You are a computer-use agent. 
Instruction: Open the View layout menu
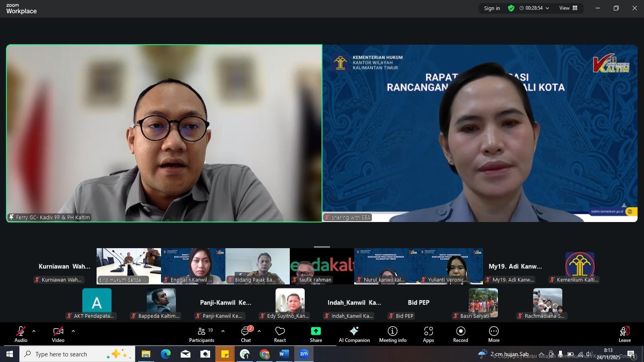pyautogui.click(x=568, y=8)
